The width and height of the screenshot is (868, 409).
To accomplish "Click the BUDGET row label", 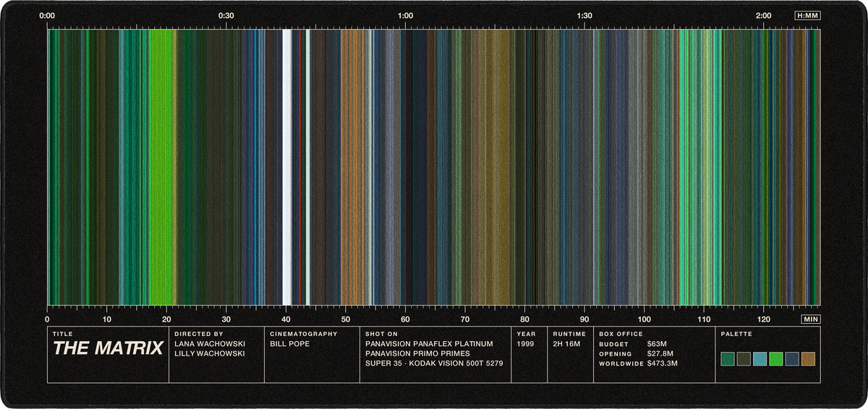I will (x=615, y=344).
